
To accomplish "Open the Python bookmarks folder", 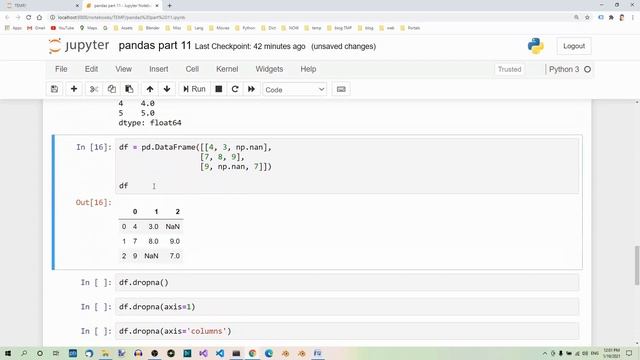I will coord(245,28).
